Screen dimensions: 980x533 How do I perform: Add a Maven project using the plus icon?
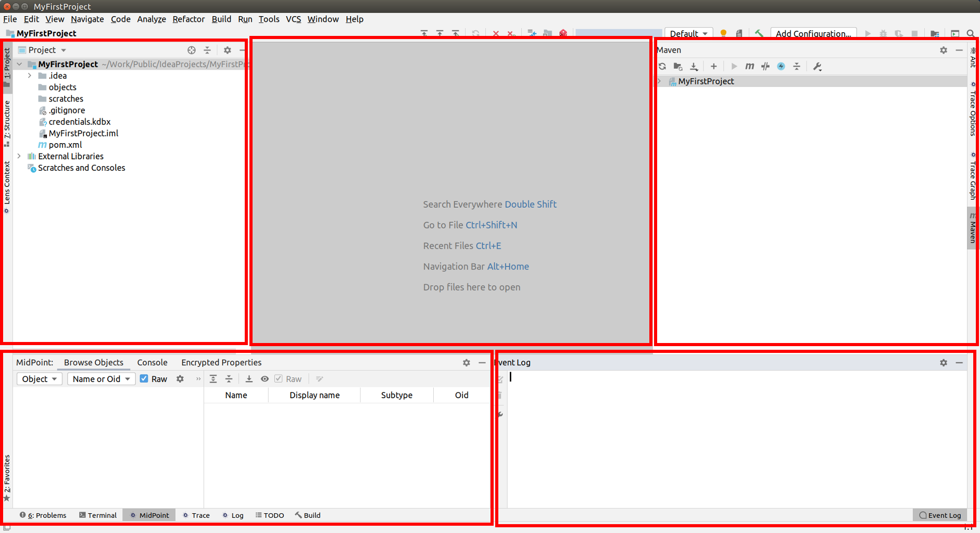pyautogui.click(x=713, y=66)
